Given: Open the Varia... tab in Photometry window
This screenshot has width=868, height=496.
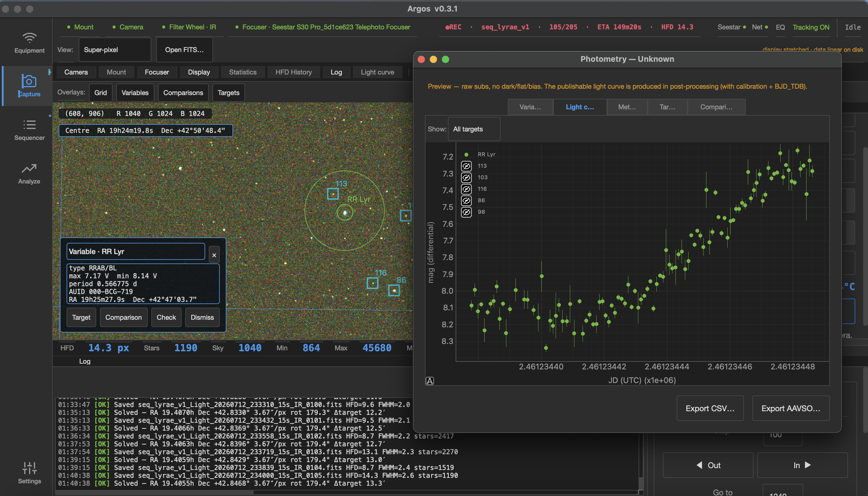Looking at the screenshot, I should pos(530,107).
